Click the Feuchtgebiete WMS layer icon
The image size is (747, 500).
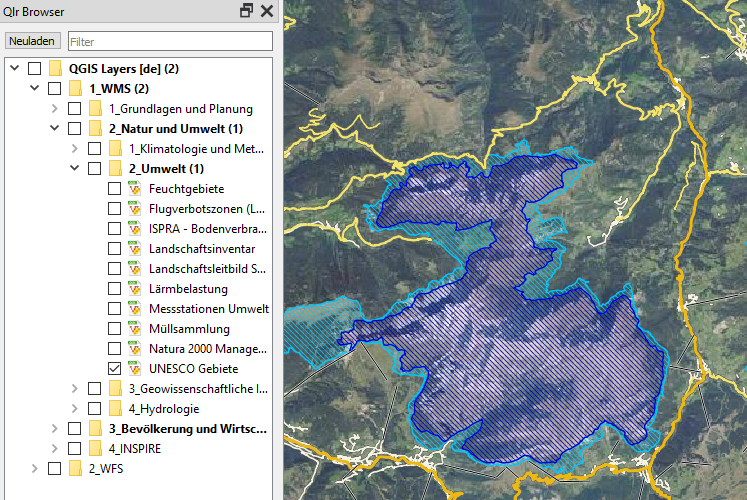[x=135, y=189]
